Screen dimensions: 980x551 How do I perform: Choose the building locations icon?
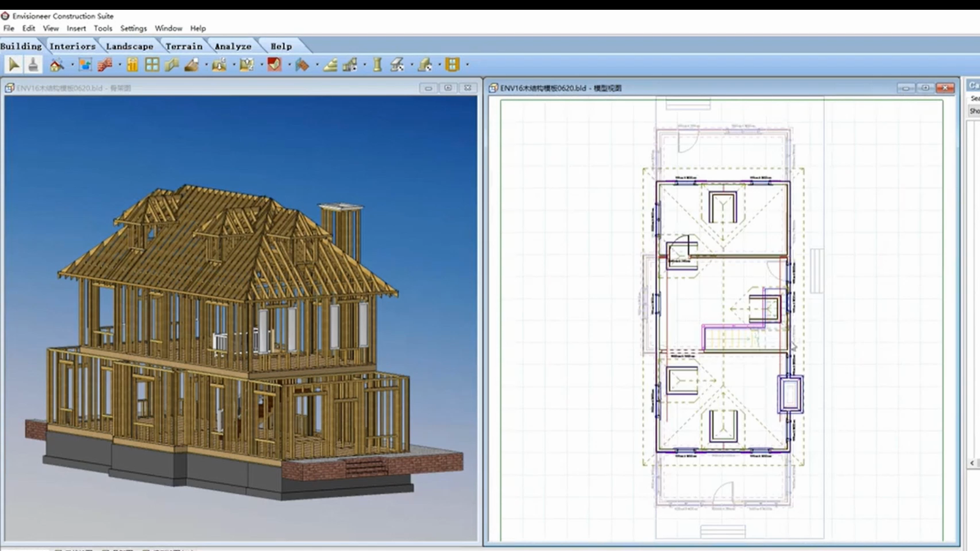click(x=85, y=64)
